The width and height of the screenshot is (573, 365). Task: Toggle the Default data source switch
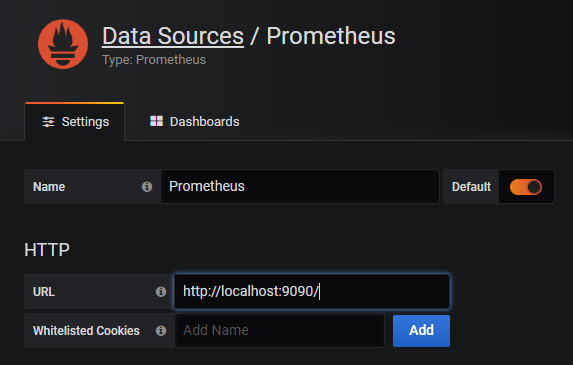coord(525,187)
